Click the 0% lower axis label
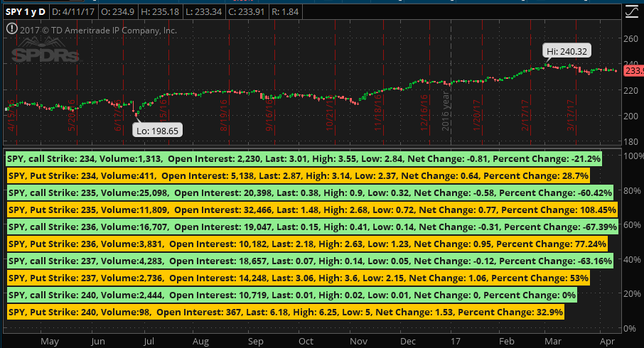 [630, 328]
